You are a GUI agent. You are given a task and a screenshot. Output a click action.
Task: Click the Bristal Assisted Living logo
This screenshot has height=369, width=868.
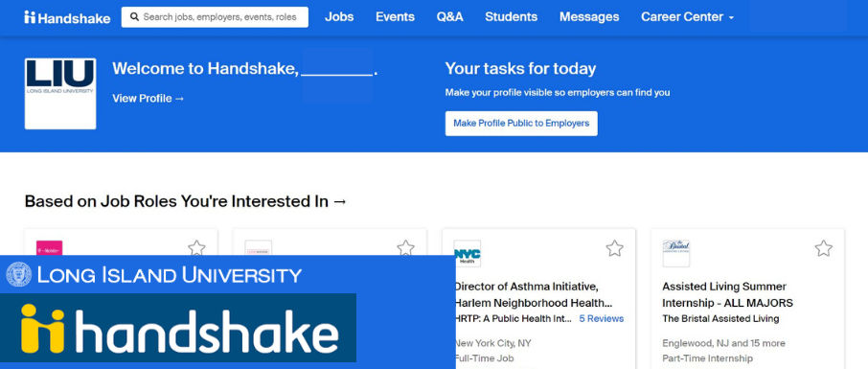[676, 253]
